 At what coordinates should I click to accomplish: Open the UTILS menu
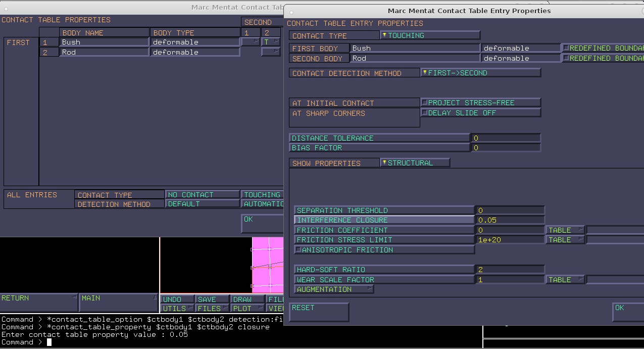click(178, 309)
